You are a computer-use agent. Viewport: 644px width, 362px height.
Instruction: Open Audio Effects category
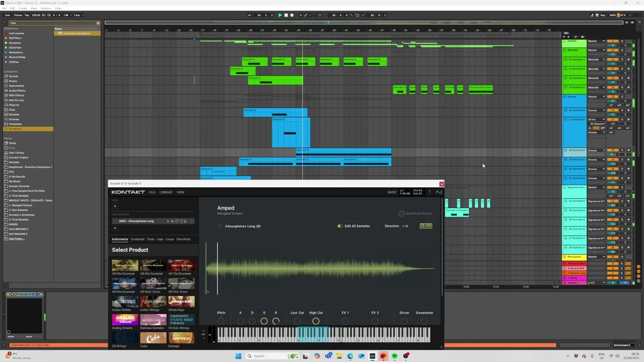(17, 90)
